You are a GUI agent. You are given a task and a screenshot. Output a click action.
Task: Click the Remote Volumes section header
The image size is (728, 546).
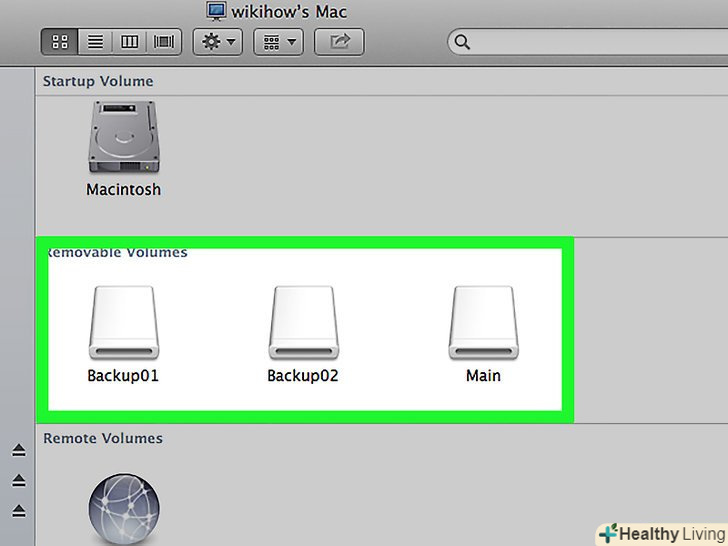click(x=103, y=438)
